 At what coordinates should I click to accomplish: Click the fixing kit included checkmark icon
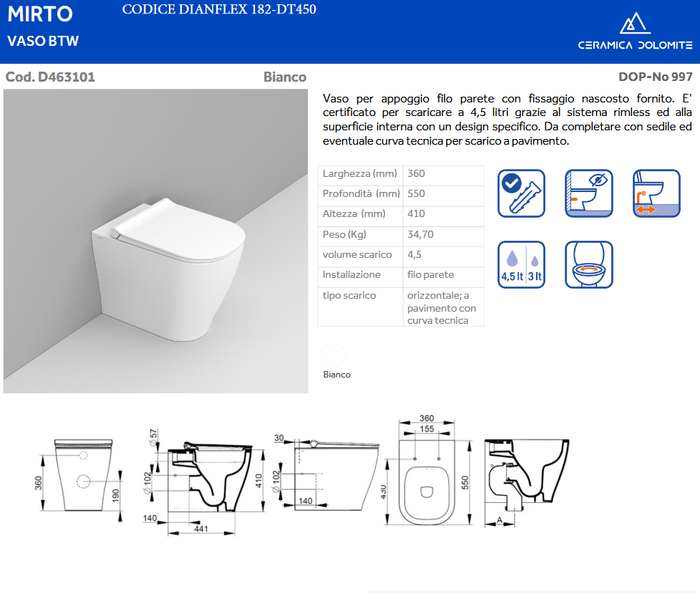coord(520,193)
